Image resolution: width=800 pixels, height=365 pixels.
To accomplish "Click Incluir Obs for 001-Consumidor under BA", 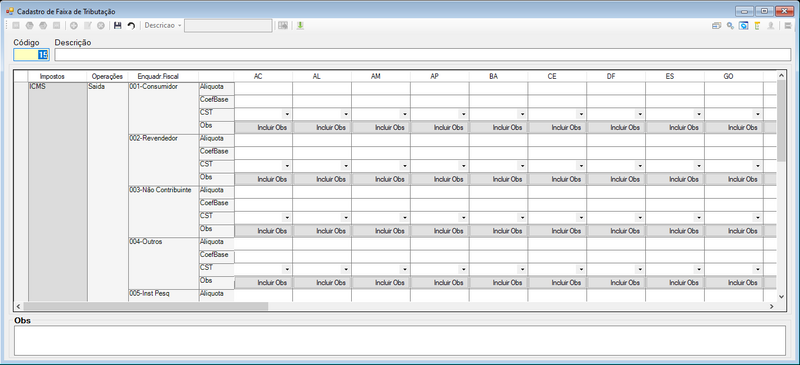I will click(498, 128).
